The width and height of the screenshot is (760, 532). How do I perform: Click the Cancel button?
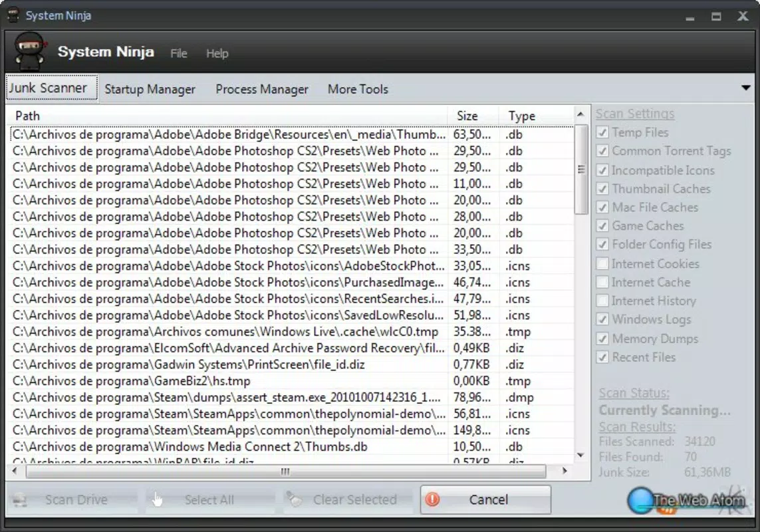point(485,499)
